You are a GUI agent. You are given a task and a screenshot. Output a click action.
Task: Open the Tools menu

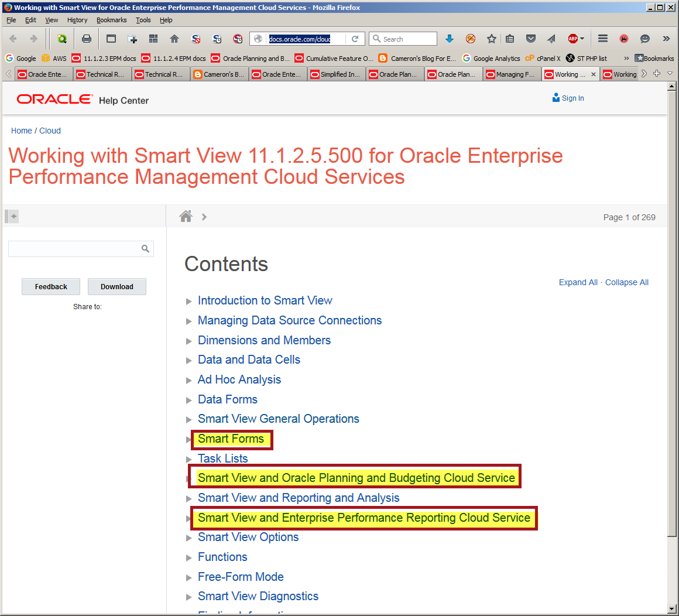point(143,20)
